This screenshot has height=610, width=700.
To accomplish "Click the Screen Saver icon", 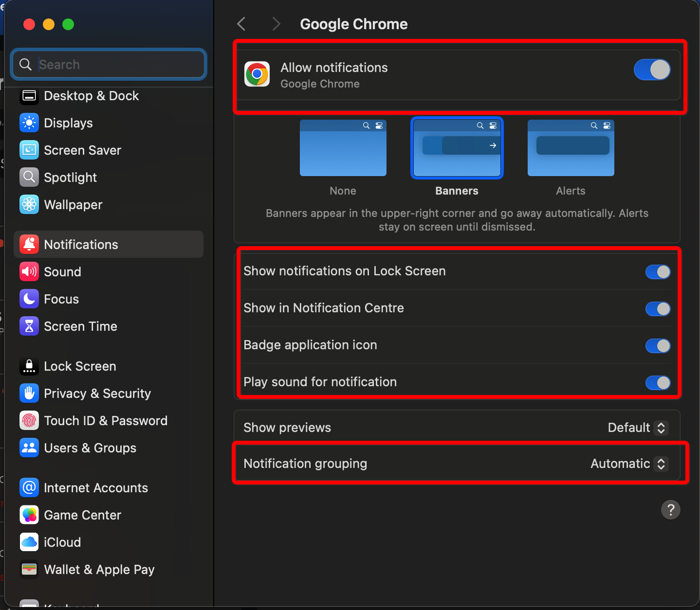I will tap(29, 150).
